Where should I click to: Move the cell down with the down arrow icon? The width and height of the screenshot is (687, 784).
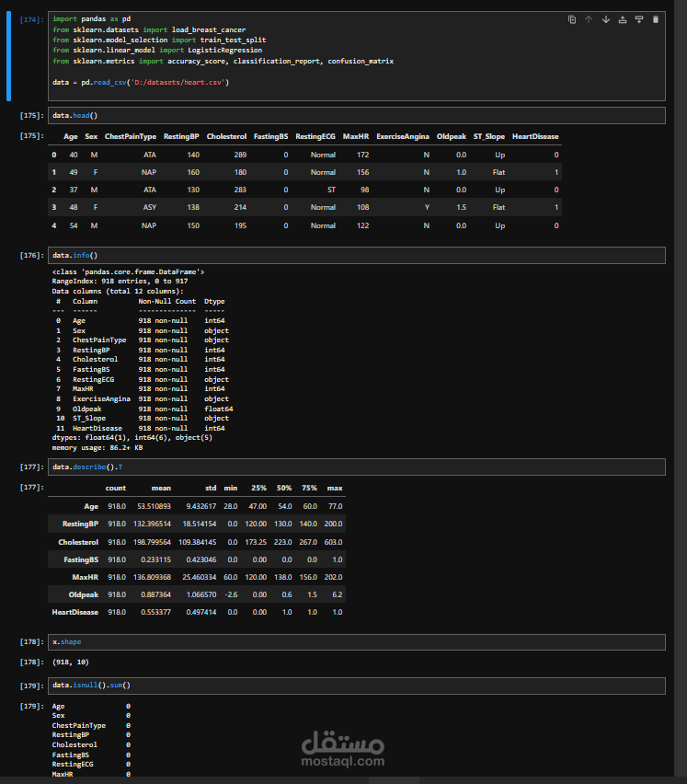(x=605, y=19)
